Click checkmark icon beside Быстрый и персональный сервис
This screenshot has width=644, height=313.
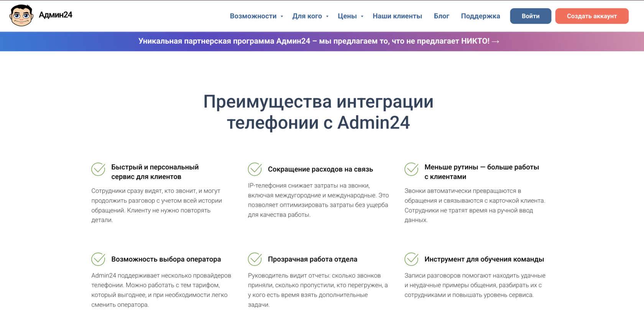pos(99,169)
